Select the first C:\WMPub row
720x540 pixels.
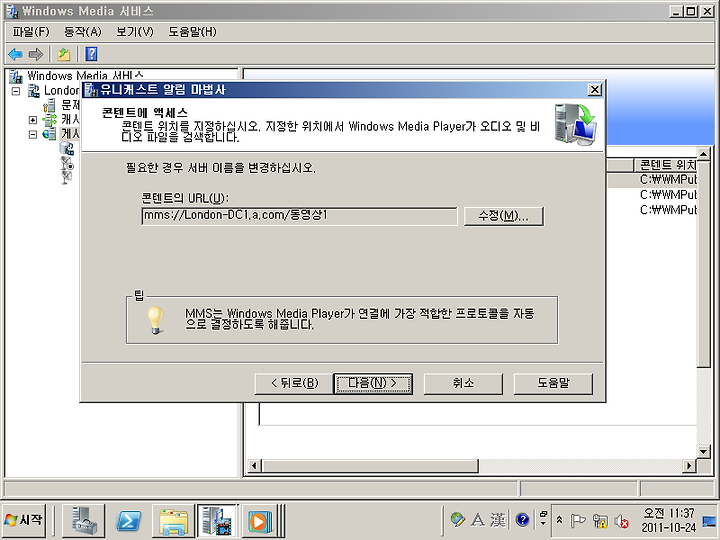click(668, 180)
